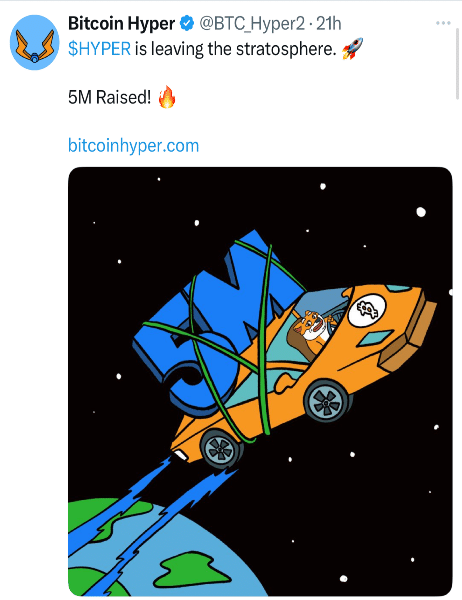Click the fire emoji beside 5M Raised

pos(167,97)
